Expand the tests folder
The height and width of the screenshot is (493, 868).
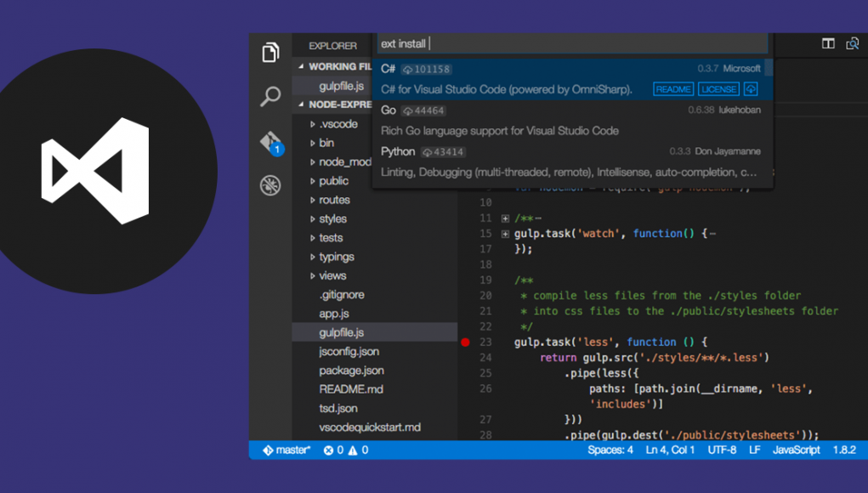313,238
